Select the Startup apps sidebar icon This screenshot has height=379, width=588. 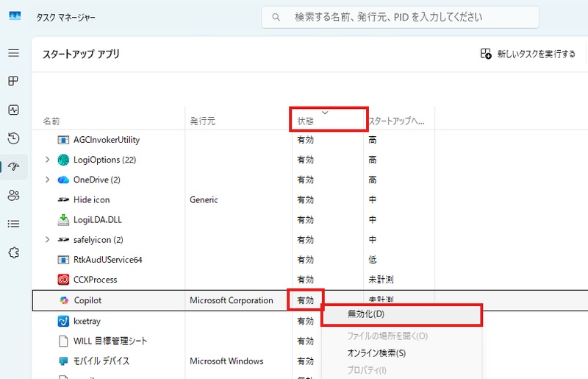click(13, 167)
